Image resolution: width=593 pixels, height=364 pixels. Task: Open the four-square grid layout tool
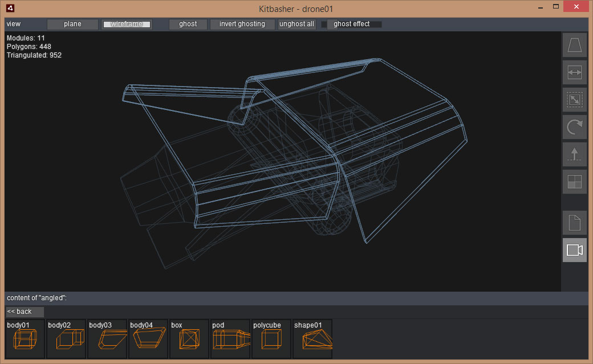tap(574, 182)
